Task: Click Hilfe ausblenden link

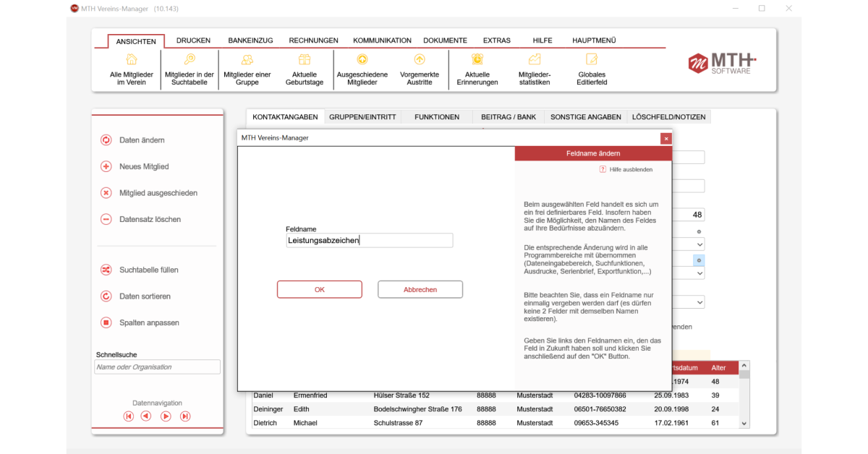Action: pos(631,169)
